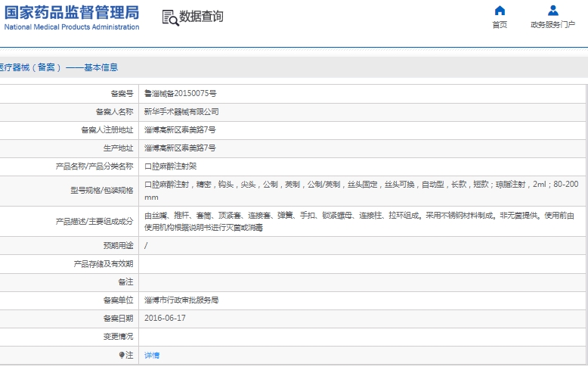Open the 详情 link in 注 row
Viewport: 588px width, 370px height.
tap(152, 355)
